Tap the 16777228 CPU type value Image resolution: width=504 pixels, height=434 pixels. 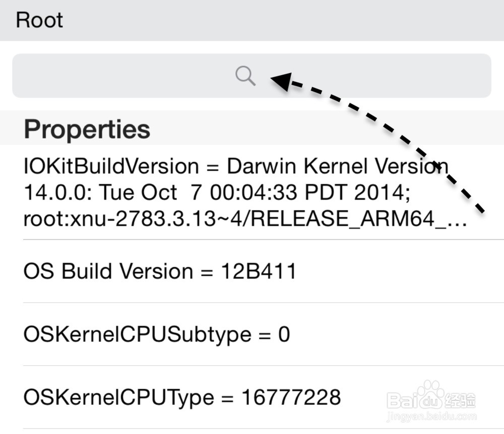[291, 397]
